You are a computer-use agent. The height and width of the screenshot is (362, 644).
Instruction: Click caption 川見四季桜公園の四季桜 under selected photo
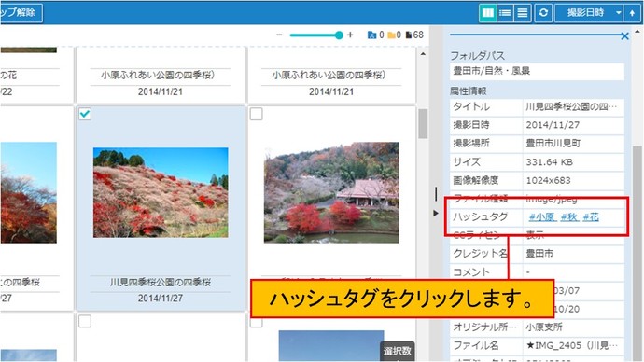pos(161,282)
